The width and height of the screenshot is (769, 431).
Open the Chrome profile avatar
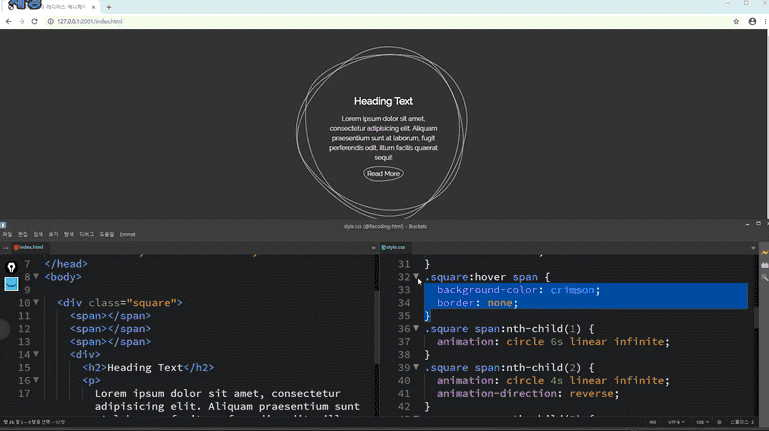(x=752, y=21)
